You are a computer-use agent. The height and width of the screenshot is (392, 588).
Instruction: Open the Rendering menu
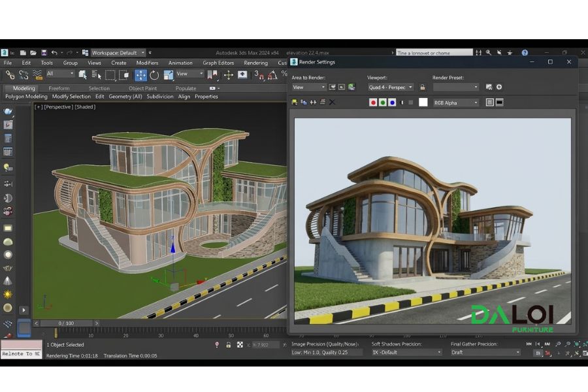(255, 63)
